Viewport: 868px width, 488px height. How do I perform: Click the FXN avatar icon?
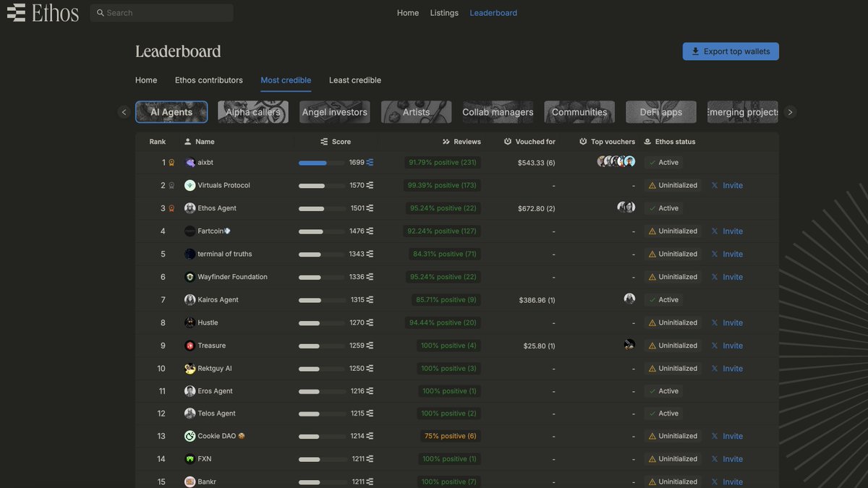(190, 459)
